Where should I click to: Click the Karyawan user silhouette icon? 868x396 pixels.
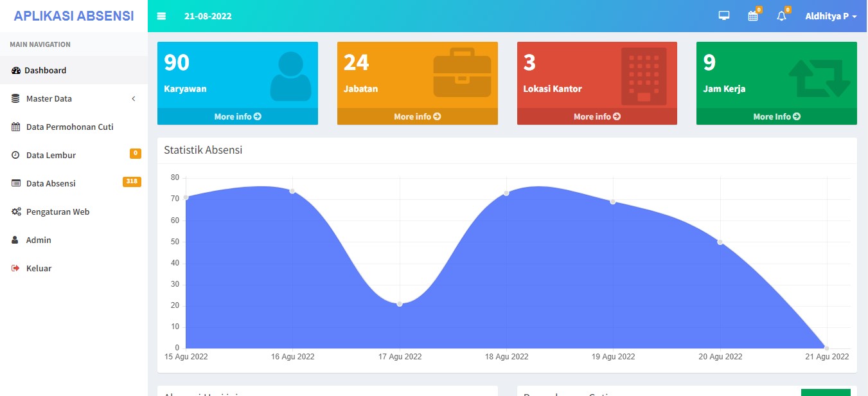click(x=290, y=76)
